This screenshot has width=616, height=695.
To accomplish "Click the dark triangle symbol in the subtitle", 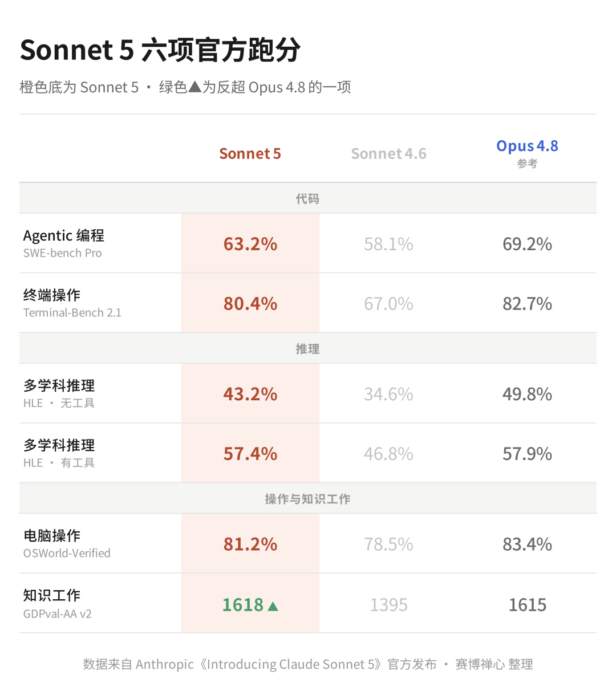I will 194,87.
